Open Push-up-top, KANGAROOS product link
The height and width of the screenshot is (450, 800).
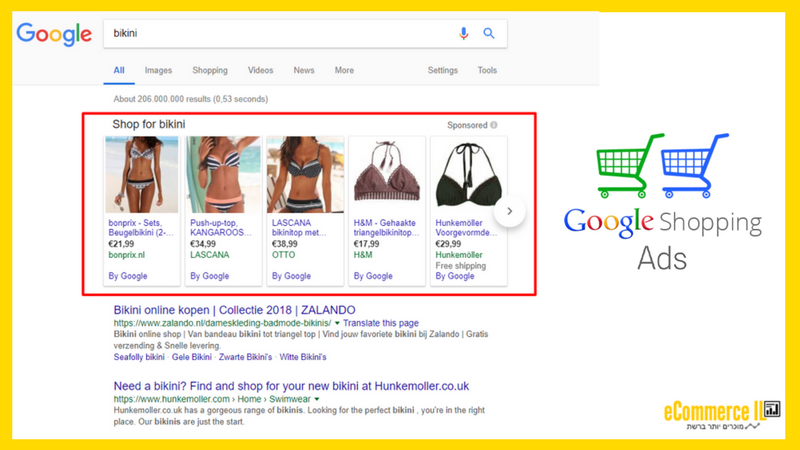[221, 228]
